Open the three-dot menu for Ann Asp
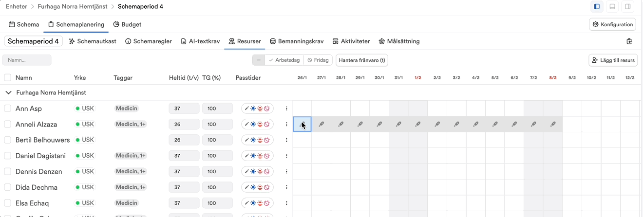The image size is (644, 217). [x=286, y=108]
